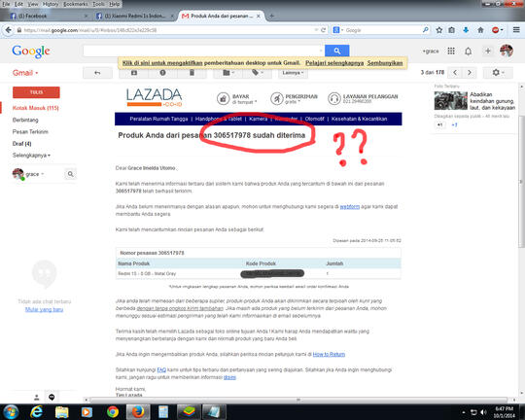Open Gmail settings gear menu

498,72
